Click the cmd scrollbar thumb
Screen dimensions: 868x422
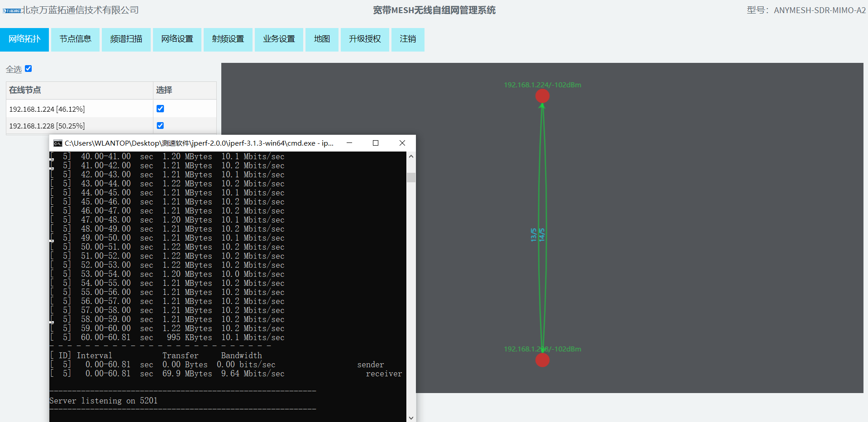[411, 177]
